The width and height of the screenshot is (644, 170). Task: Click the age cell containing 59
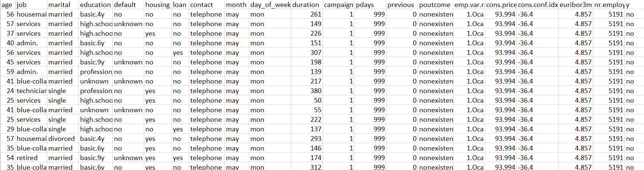tap(8, 72)
